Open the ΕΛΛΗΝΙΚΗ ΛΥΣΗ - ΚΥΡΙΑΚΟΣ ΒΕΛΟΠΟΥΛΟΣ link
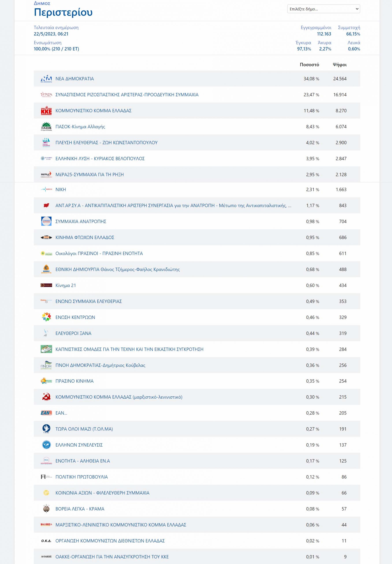 100,159
